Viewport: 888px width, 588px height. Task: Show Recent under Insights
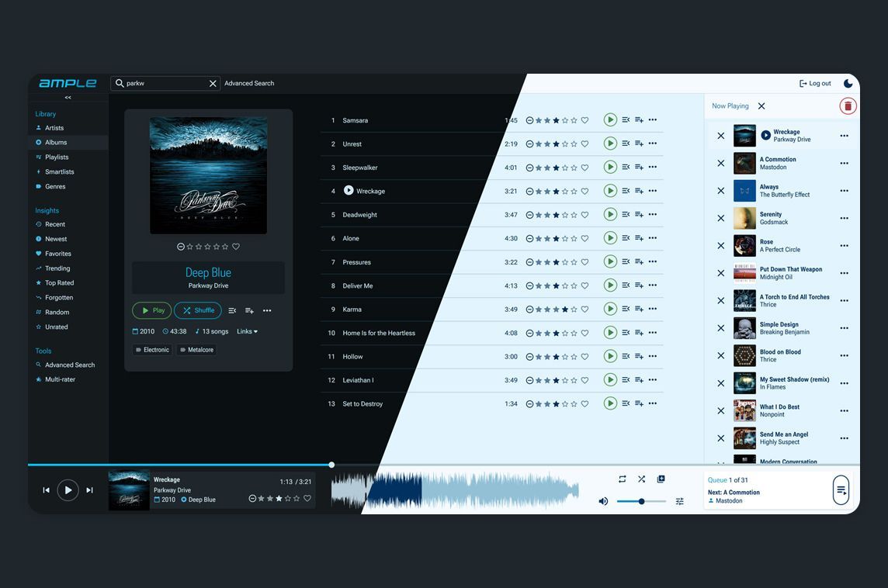55,225
